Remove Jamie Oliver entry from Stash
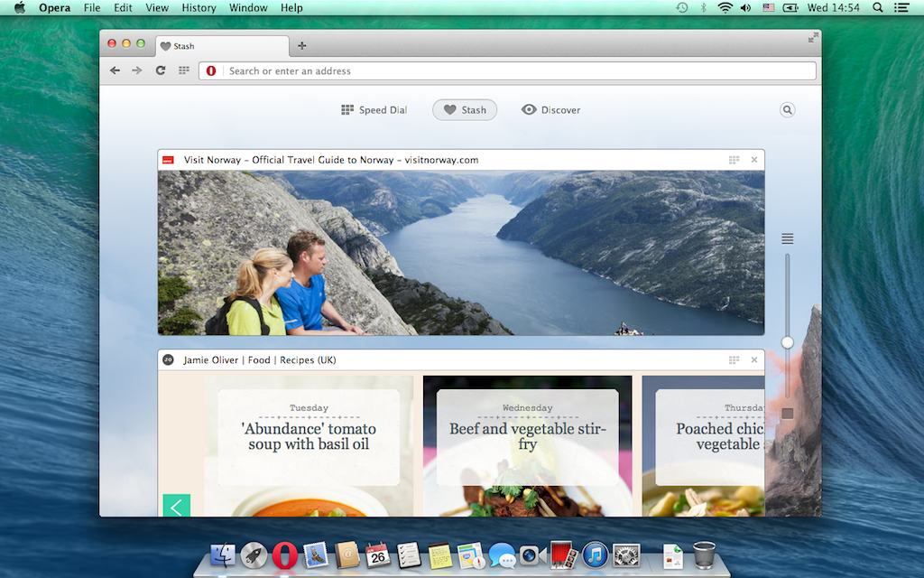This screenshot has height=578, width=924. point(754,360)
